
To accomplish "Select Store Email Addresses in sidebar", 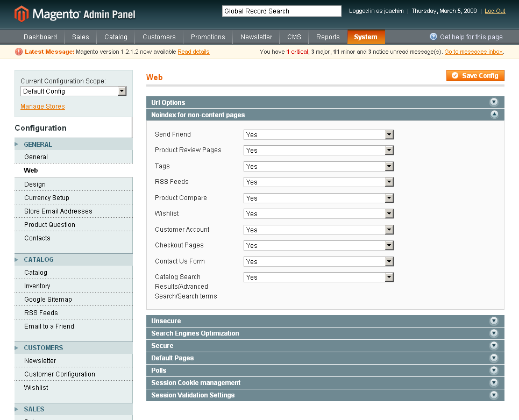I will click(x=74, y=211).
